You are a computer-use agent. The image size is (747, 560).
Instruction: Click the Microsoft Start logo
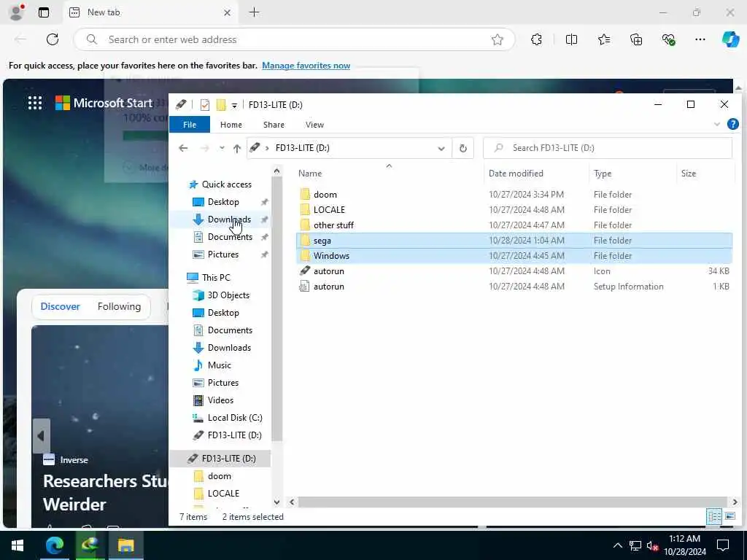click(x=104, y=103)
